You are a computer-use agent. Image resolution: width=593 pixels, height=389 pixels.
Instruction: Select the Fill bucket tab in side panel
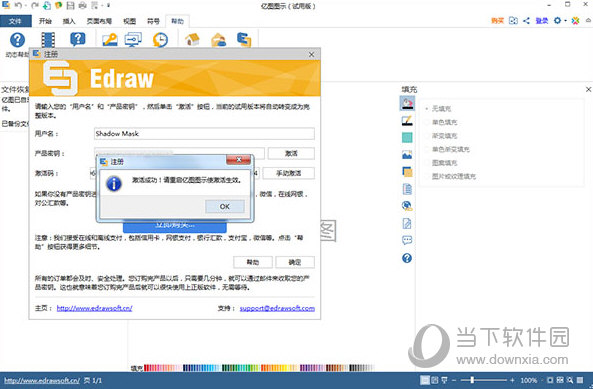click(x=407, y=103)
